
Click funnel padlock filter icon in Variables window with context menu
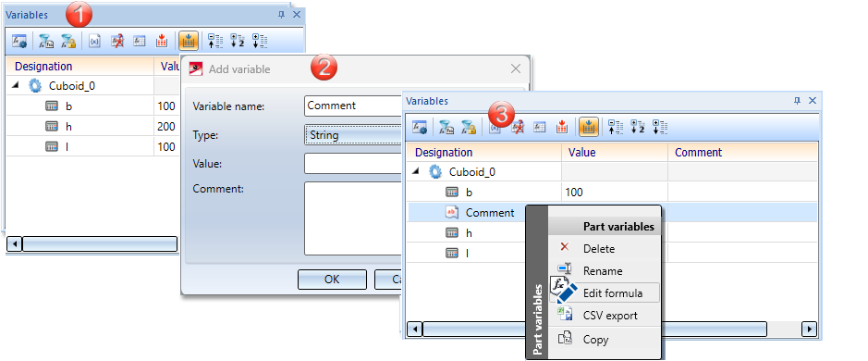(469, 127)
